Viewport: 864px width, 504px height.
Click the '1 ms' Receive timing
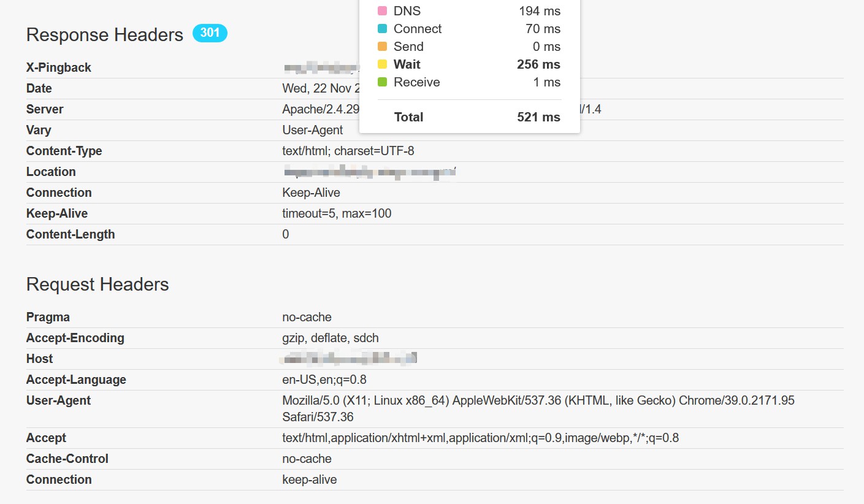point(547,82)
